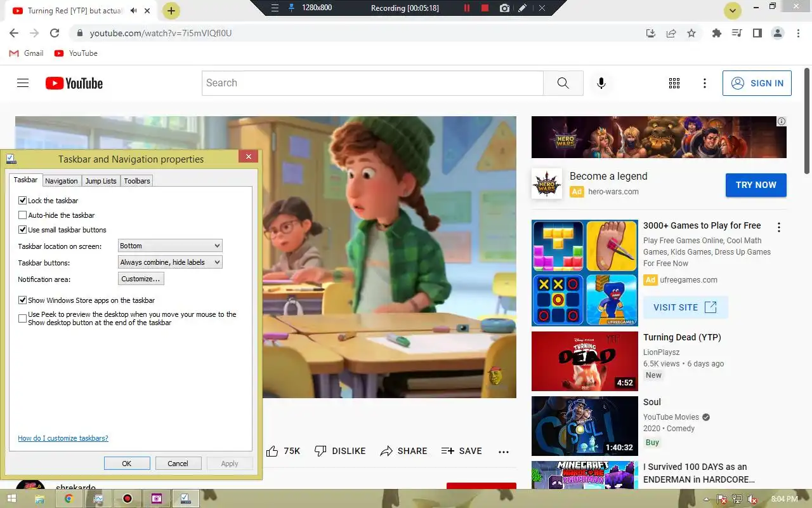The height and width of the screenshot is (508, 812).
Task: Install the app from the address bar icon
Action: point(650,33)
